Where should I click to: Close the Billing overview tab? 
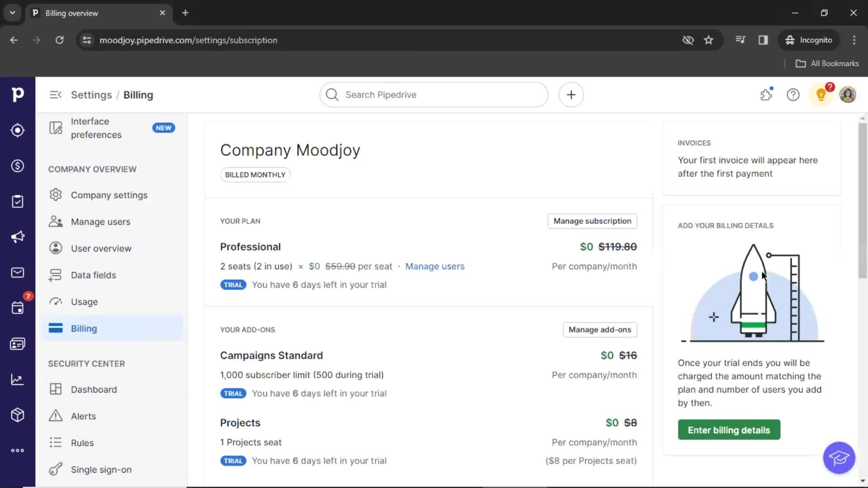click(x=162, y=13)
